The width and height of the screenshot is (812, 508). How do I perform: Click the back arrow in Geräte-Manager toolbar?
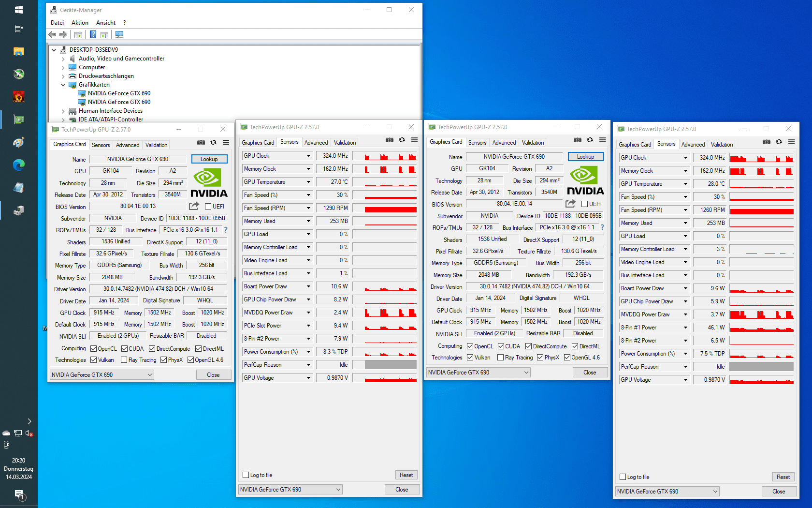52,34
